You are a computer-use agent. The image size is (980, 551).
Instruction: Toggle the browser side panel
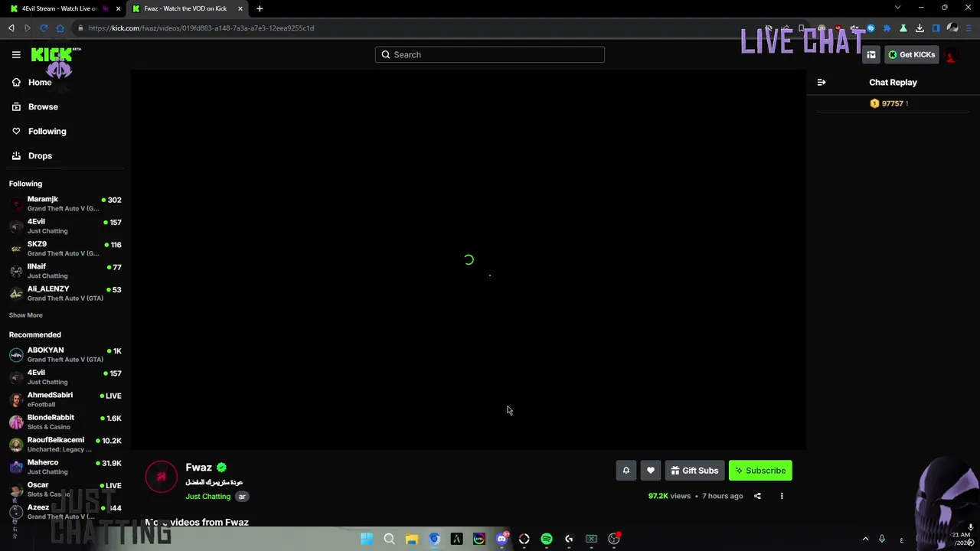(x=936, y=28)
